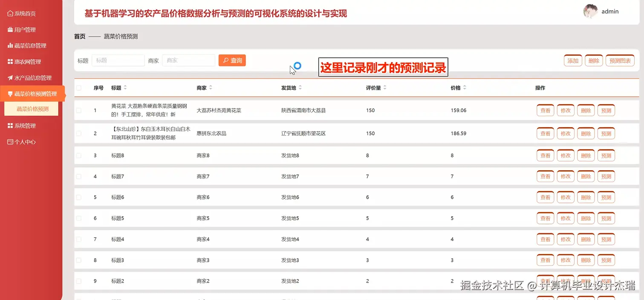Viewport: 644px width, 300px height.
Task: Open 惠农网管理 using its grid icon
Action: [x=9, y=61]
